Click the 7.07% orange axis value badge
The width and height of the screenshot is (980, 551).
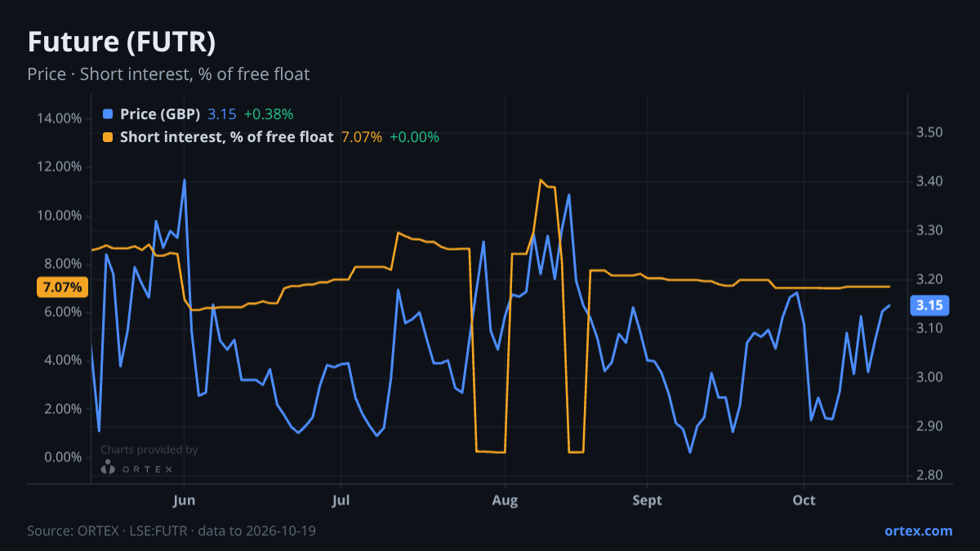click(x=62, y=287)
